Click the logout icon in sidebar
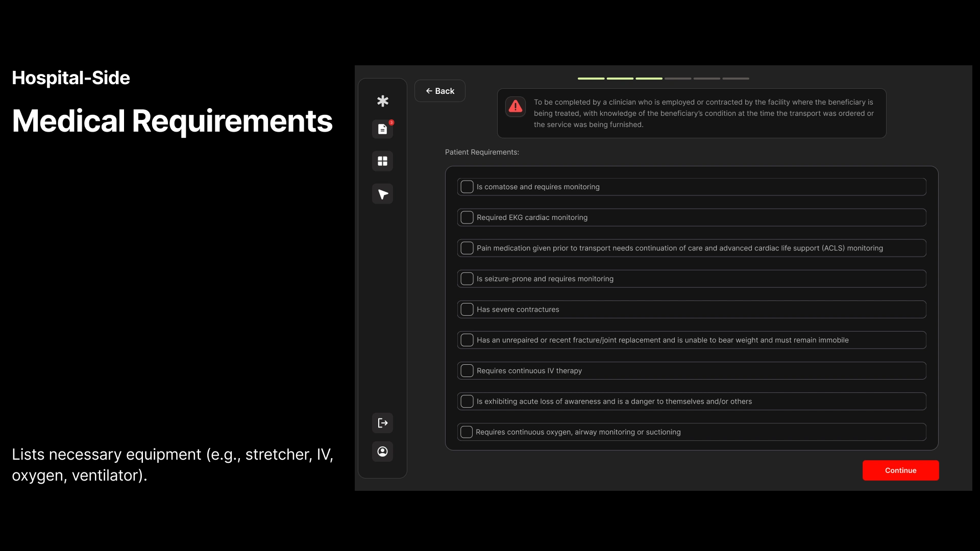 382,423
